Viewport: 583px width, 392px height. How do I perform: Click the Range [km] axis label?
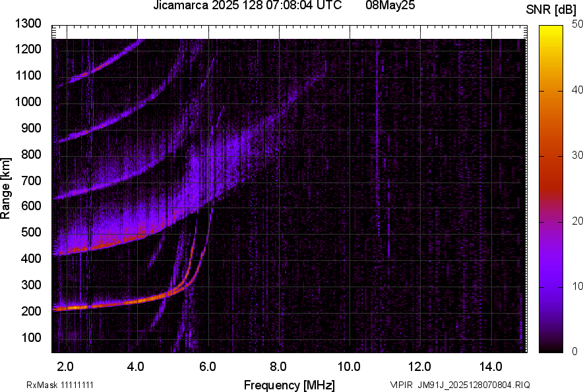click(5, 188)
